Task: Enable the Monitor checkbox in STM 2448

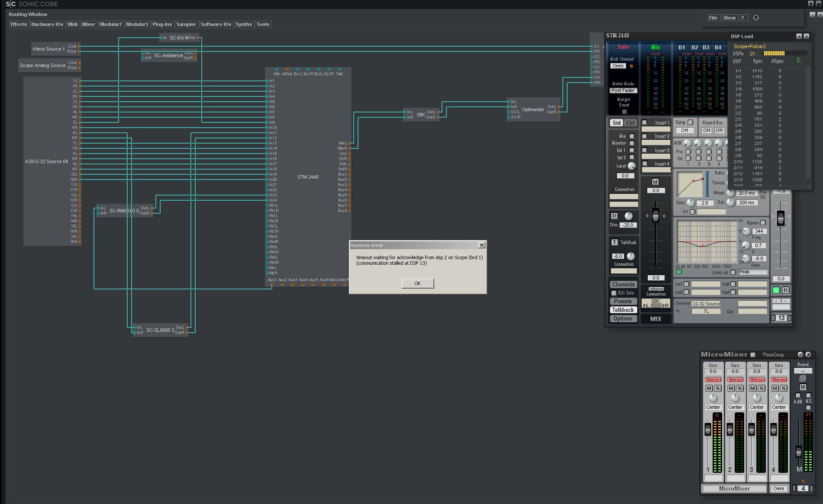Action: click(x=632, y=143)
